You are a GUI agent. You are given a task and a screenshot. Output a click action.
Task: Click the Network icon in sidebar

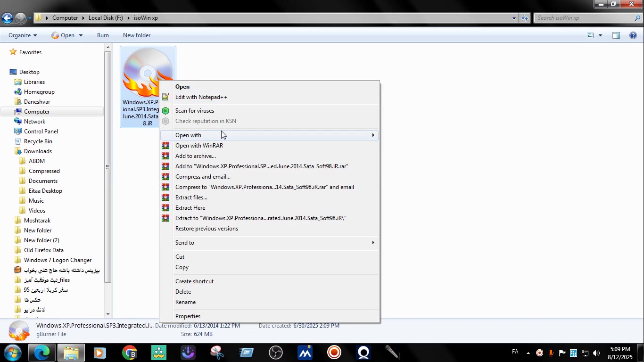point(18,122)
